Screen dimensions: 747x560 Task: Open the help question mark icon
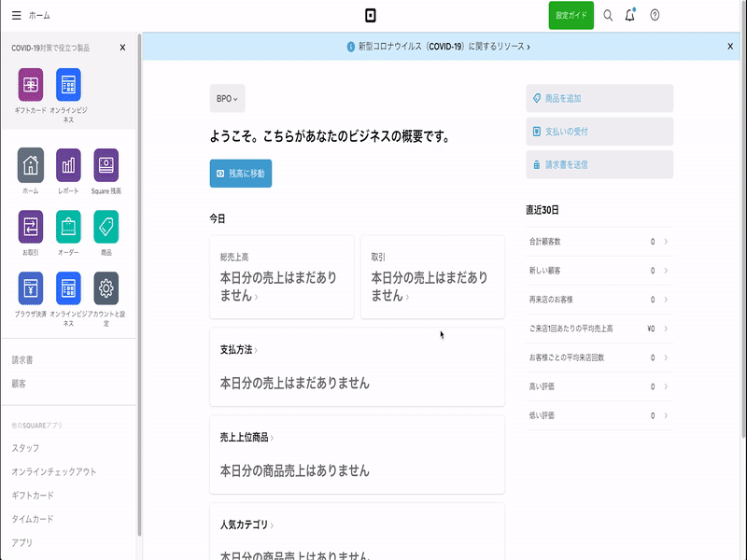(x=655, y=15)
